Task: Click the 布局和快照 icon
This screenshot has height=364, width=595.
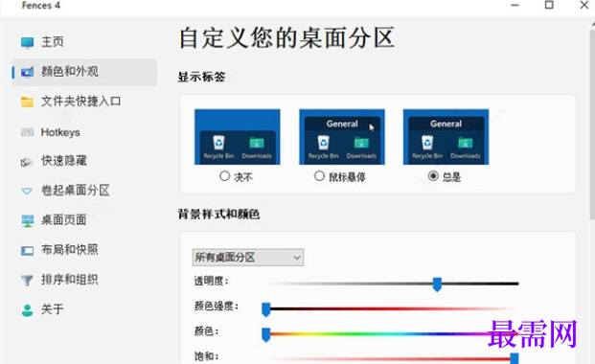Action: [x=28, y=251]
